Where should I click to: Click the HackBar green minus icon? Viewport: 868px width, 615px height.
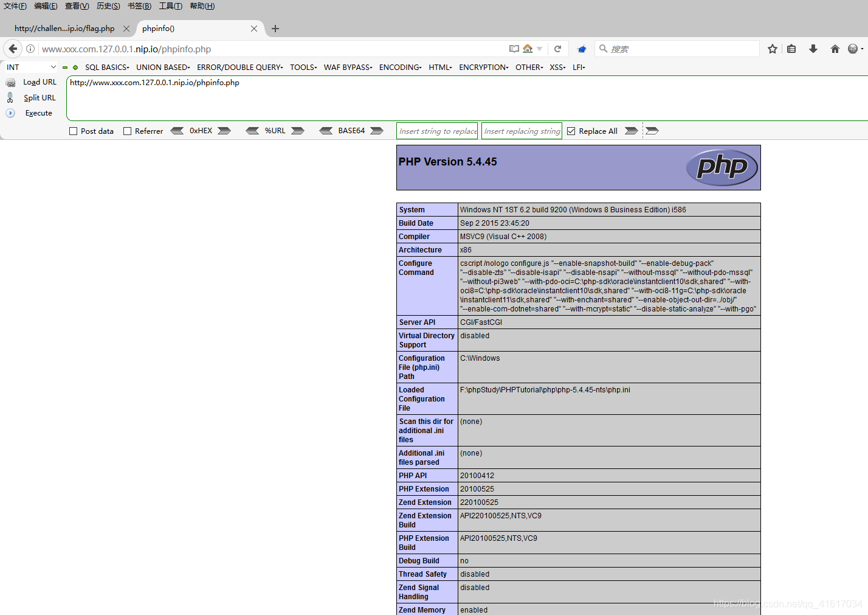tap(65, 68)
